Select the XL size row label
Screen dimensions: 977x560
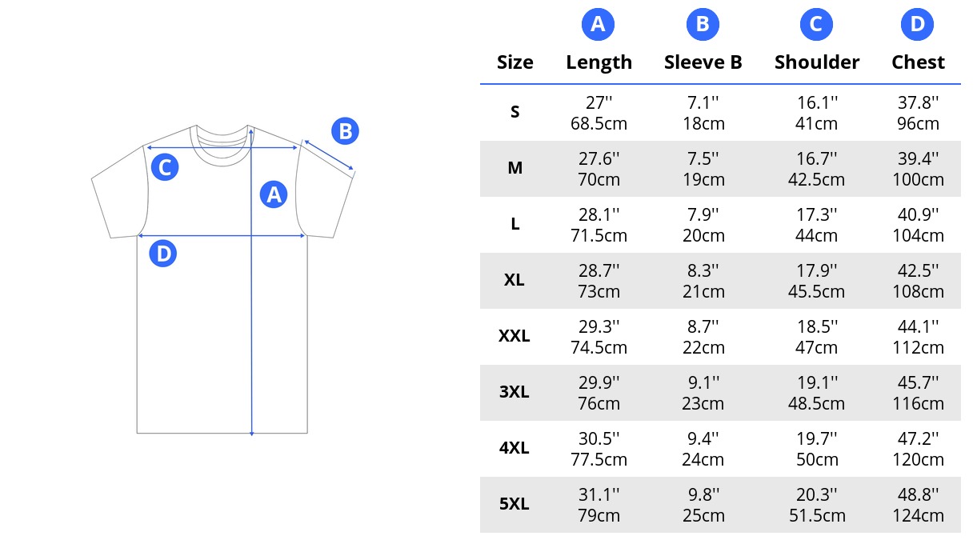pyautogui.click(x=515, y=280)
